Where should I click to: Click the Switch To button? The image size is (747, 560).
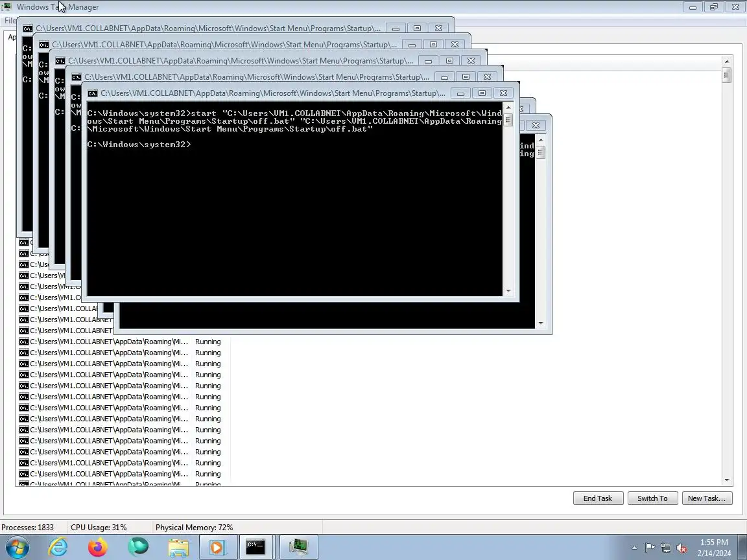point(652,498)
